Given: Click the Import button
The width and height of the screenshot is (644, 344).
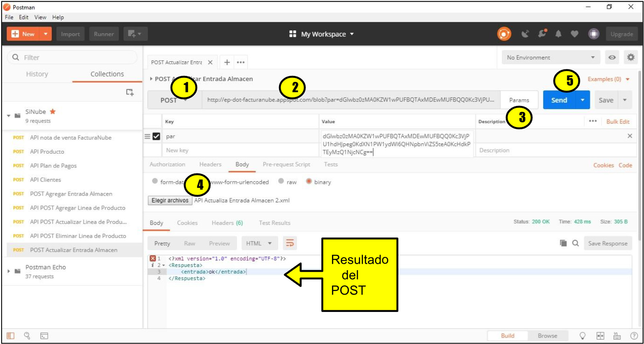Looking at the screenshot, I should (71, 34).
